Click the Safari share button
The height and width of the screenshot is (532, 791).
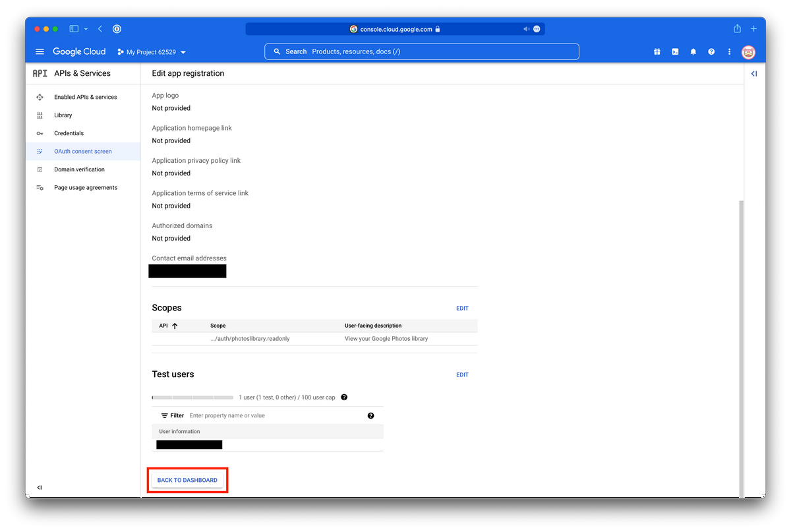pos(737,28)
